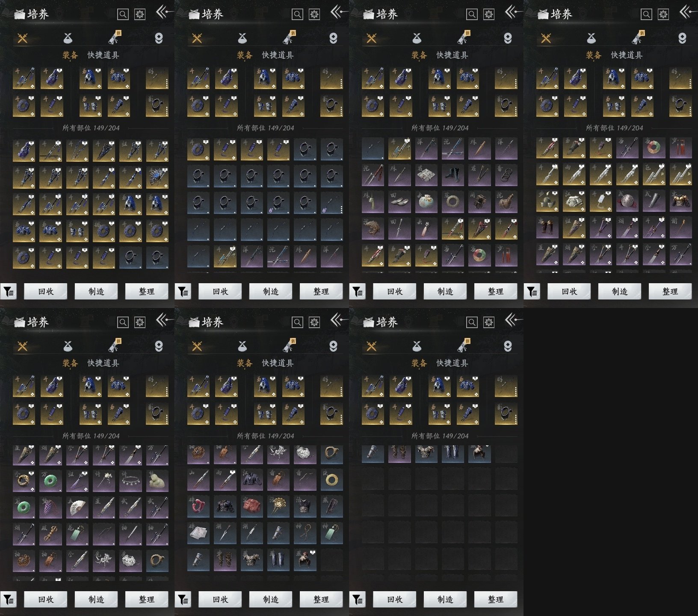Open filter list in the top-left panel
Viewport: 698px width, 616px height.
9,292
